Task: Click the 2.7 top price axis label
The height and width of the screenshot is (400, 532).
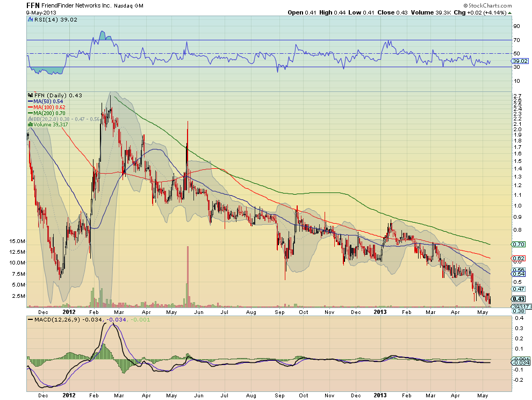Action: coord(517,96)
